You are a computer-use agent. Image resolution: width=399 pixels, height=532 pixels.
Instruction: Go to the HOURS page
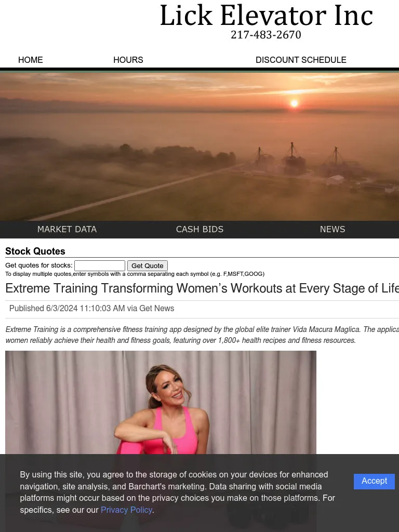(x=128, y=60)
